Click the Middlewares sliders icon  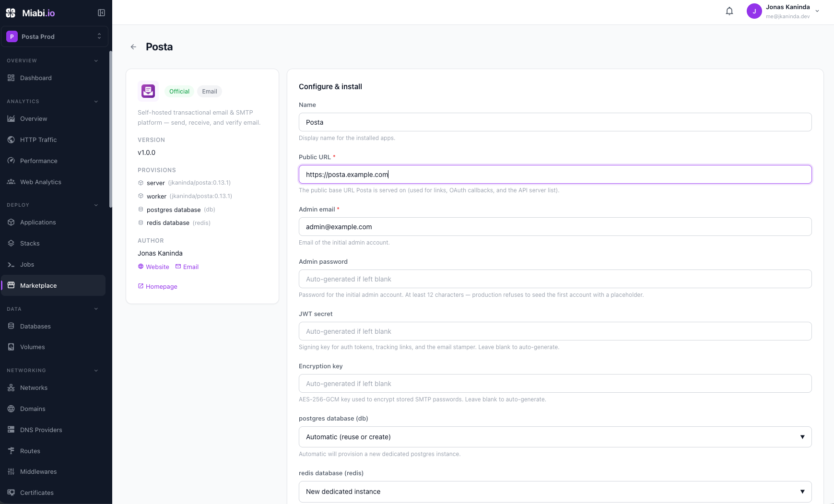click(x=11, y=471)
